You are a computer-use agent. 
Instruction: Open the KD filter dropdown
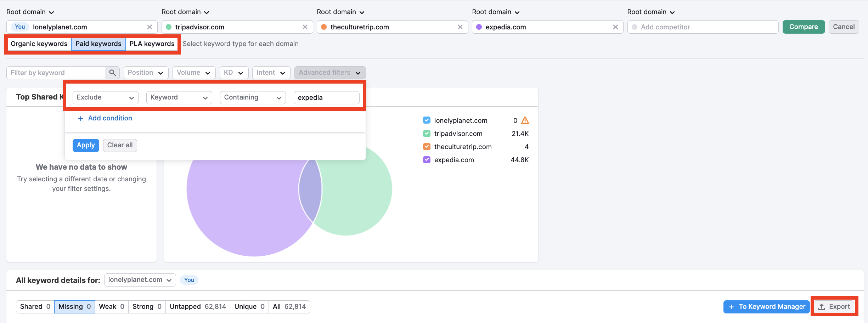(x=234, y=73)
